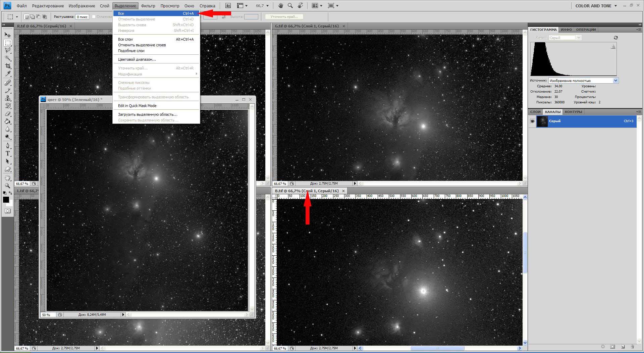This screenshot has height=353, width=644.
Task: Select the Crop tool
Action: tap(8, 66)
